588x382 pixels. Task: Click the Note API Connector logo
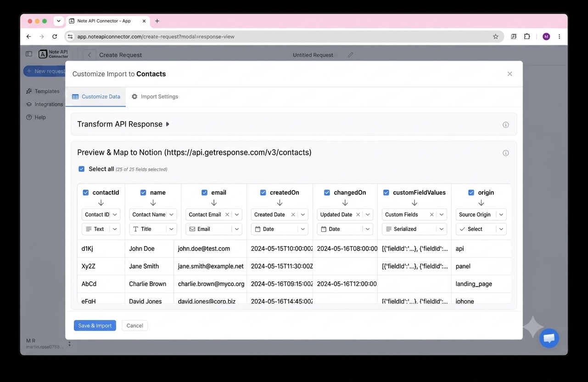point(53,54)
